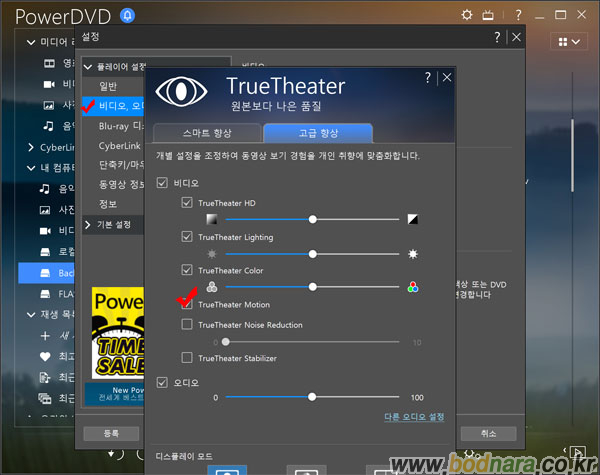Click the PowerDVD Time Sale banner
Image resolution: width=600 pixels, height=475 pixels.
118,333
